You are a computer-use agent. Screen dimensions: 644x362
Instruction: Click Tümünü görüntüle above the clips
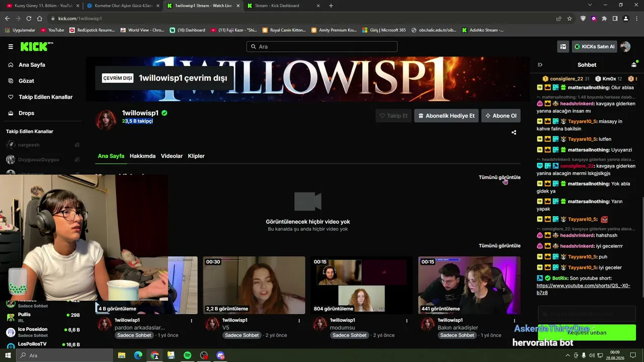(x=500, y=246)
